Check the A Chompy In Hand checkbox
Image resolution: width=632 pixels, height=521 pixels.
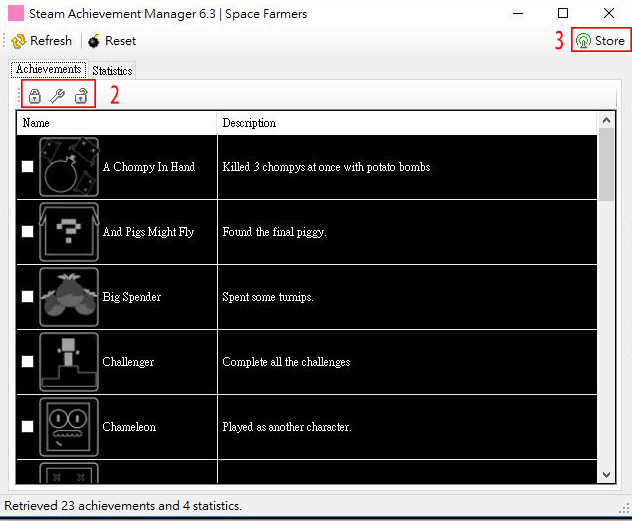[x=27, y=166]
